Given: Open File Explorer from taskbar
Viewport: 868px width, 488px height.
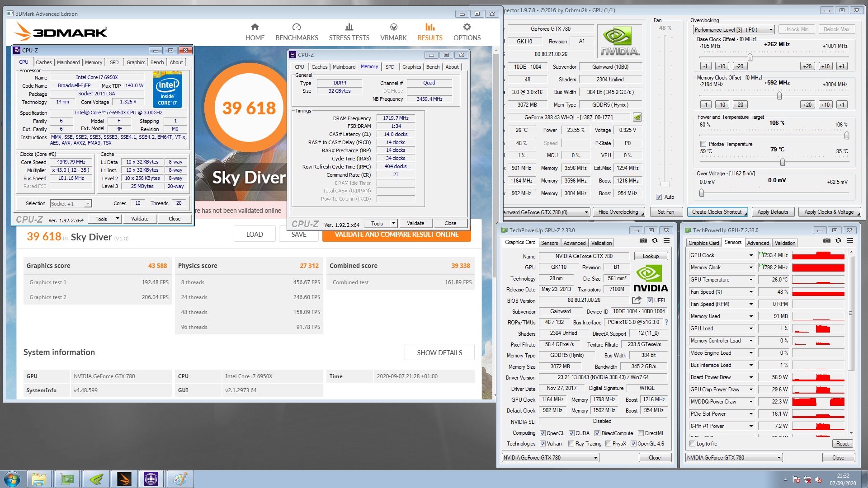Looking at the screenshot, I should [x=39, y=479].
